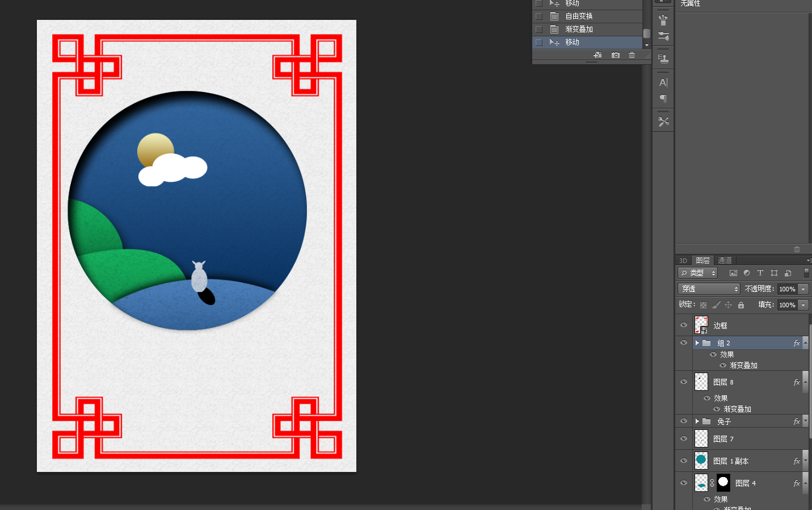Image resolution: width=812 pixels, height=510 pixels.
Task: Open the Paragraph panel icon
Action: pos(663,99)
